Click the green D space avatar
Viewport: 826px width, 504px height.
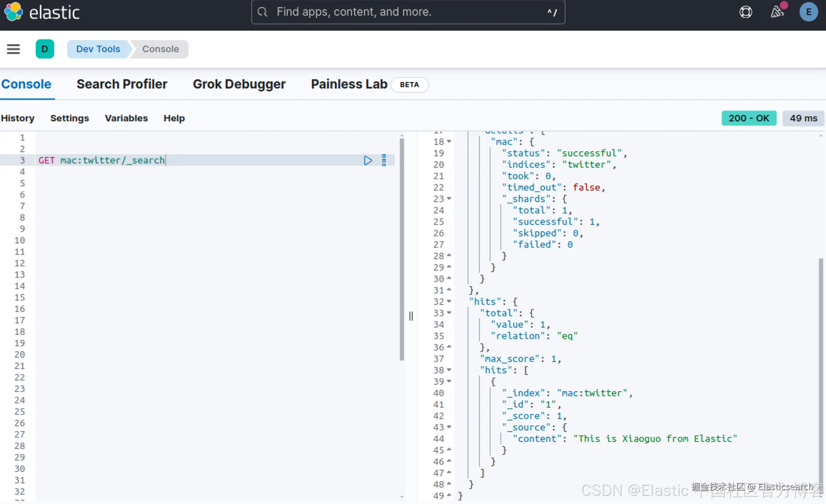coord(45,49)
